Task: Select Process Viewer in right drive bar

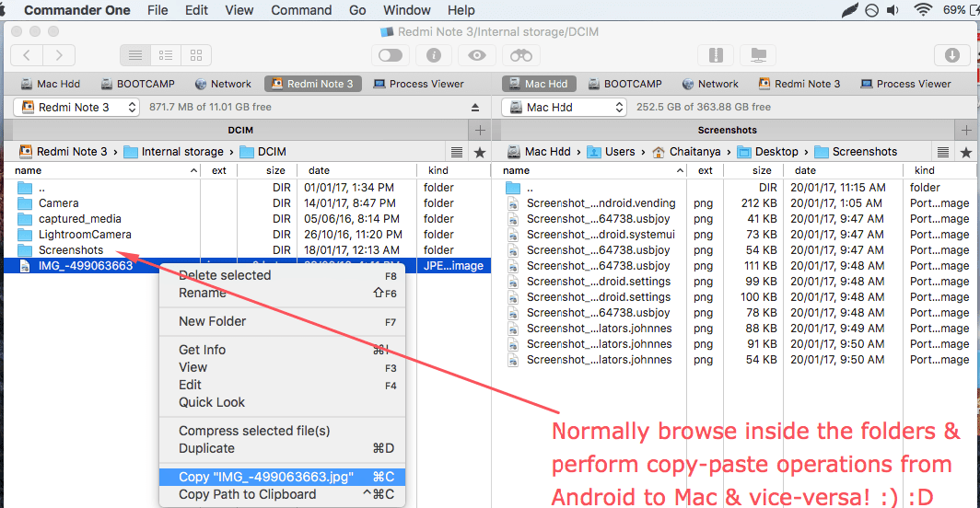Action: pos(905,84)
